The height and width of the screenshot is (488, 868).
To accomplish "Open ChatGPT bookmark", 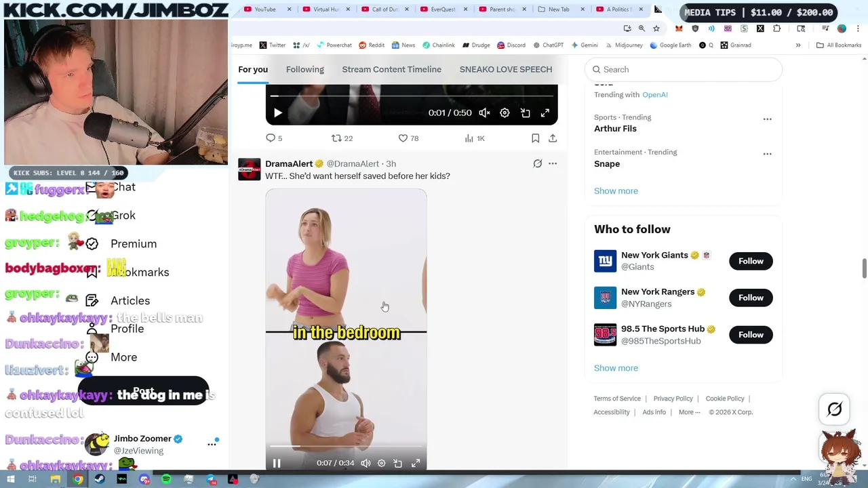I will [548, 45].
